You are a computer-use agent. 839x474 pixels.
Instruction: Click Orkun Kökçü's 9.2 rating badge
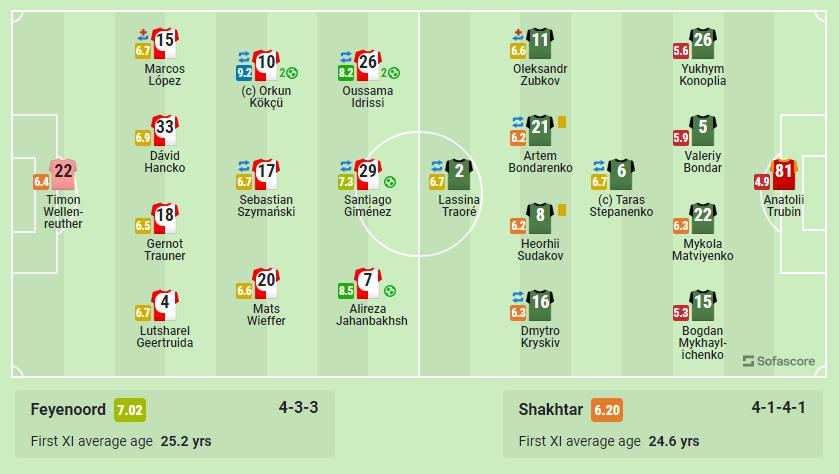point(243,73)
